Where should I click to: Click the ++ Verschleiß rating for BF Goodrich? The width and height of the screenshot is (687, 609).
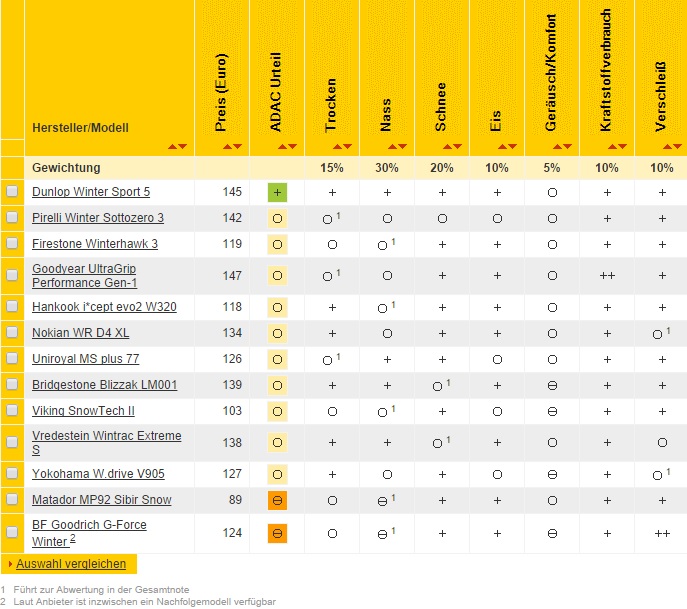click(x=662, y=533)
